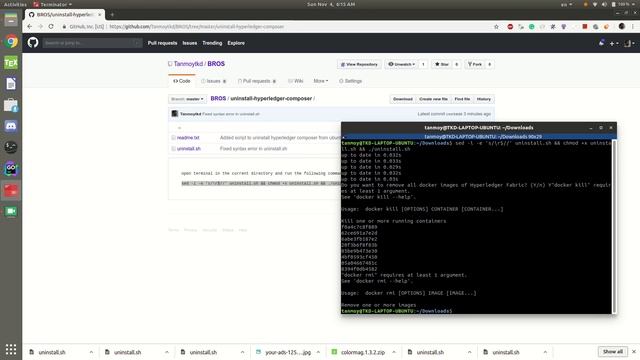Open the repository Settings tab
The image size is (640, 360).
351,81
